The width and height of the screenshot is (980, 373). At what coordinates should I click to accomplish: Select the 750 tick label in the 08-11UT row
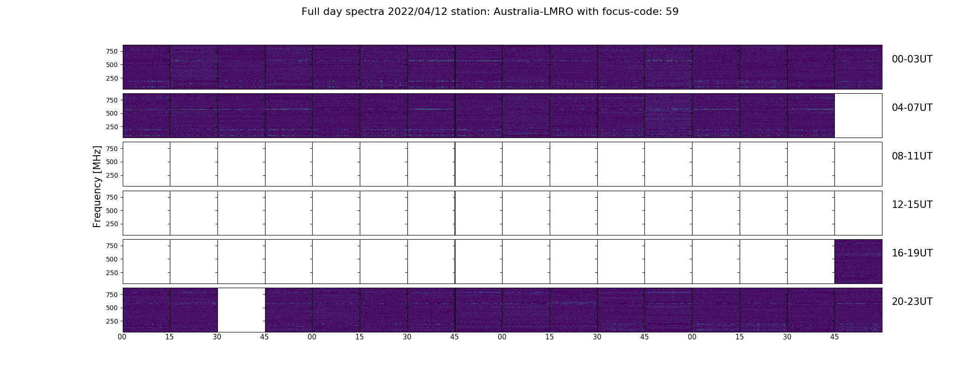112,149
